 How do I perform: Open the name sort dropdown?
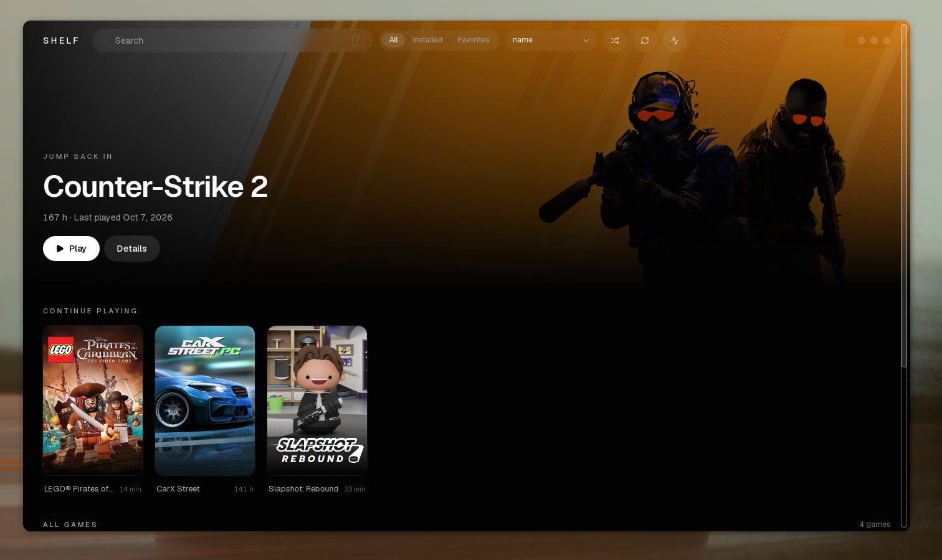[x=551, y=40]
